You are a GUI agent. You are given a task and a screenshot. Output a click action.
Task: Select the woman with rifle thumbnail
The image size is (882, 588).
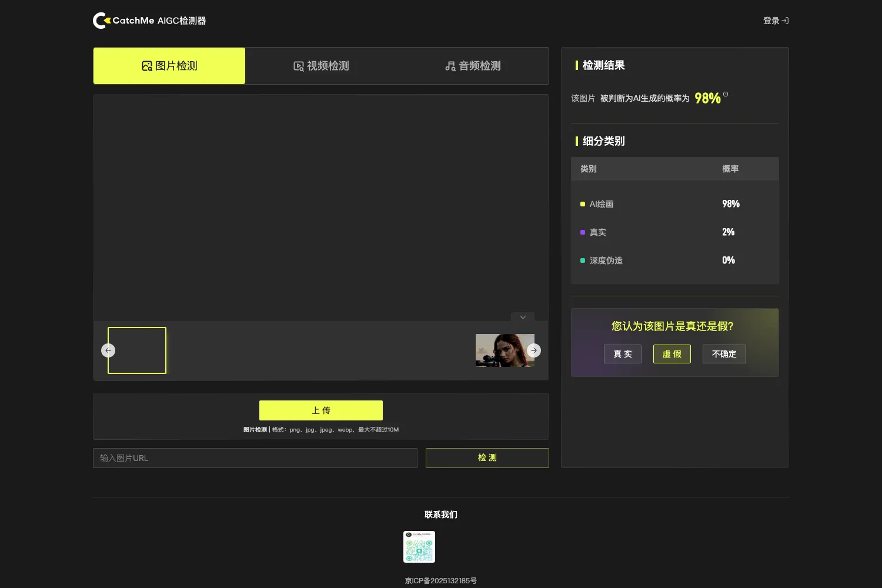pyautogui.click(x=505, y=350)
